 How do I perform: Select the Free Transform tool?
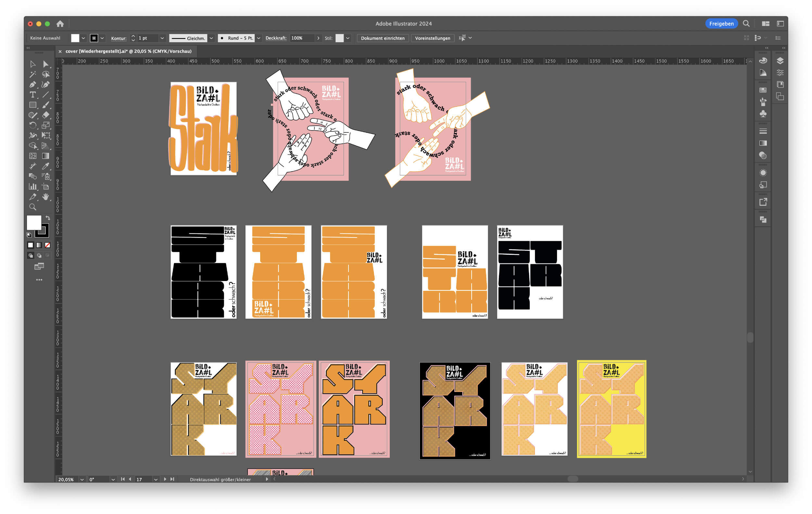point(45,135)
